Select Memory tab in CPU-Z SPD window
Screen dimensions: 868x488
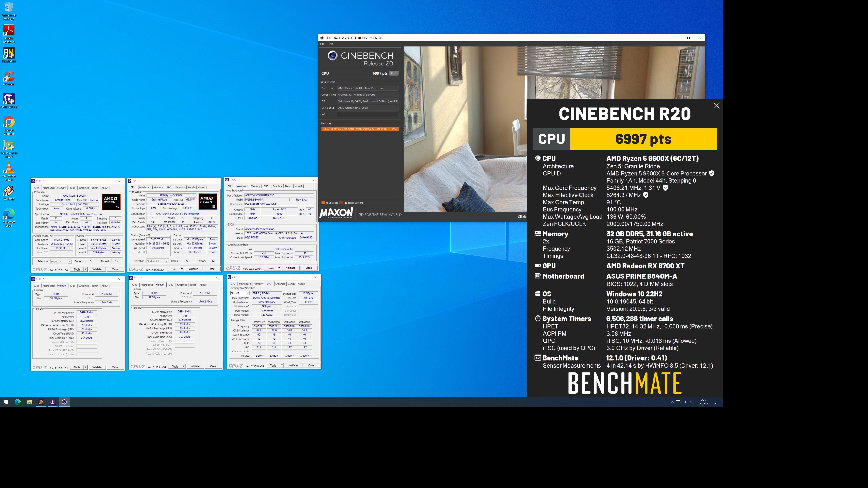pyautogui.click(x=258, y=284)
